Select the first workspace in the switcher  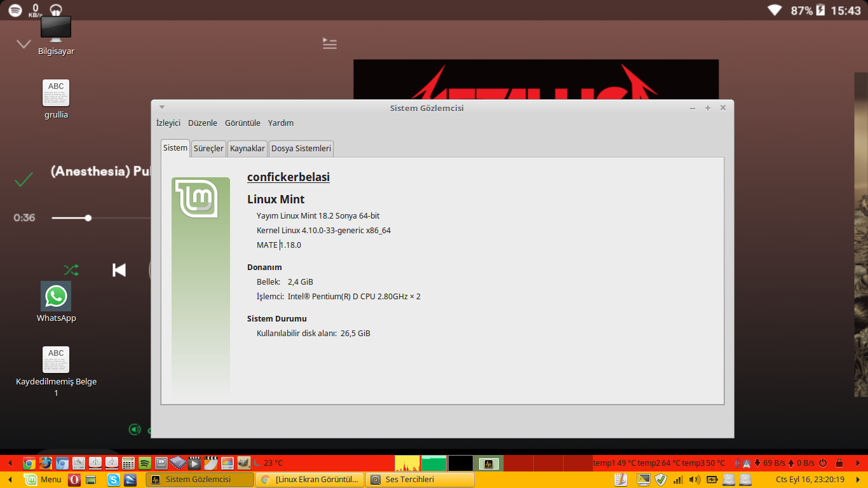coord(489,463)
